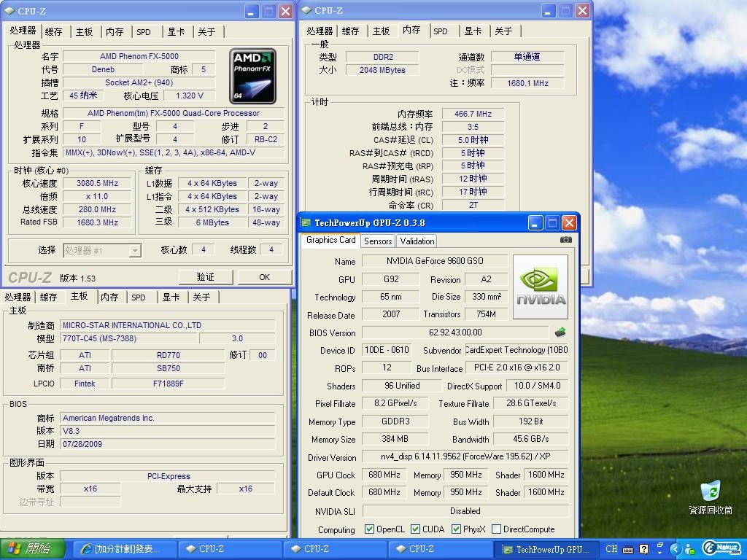This screenshot has width=747, height=560.
Task: Click the GPU Name field NVIDIA GeForce 9600 GSO
Action: 435,261
